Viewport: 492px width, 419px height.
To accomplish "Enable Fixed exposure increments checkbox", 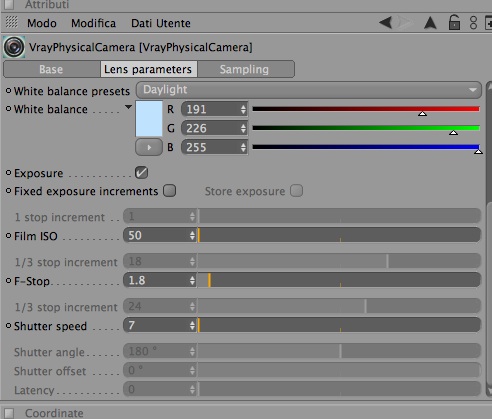I will pyautogui.click(x=169, y=191).
